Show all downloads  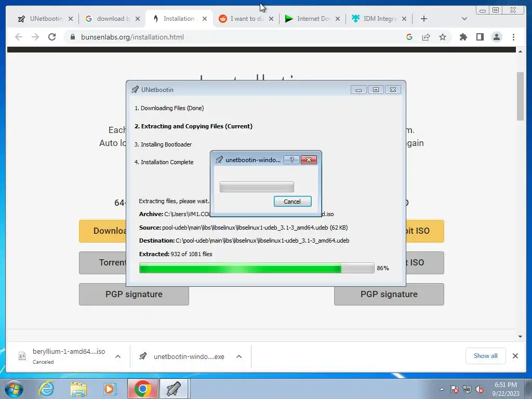486,356
